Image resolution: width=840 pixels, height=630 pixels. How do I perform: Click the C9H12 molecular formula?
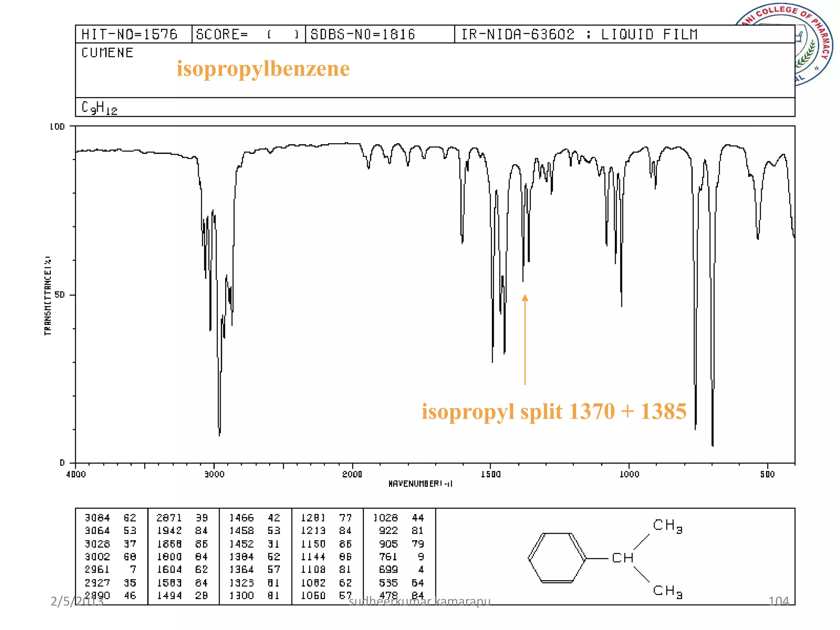99,107
